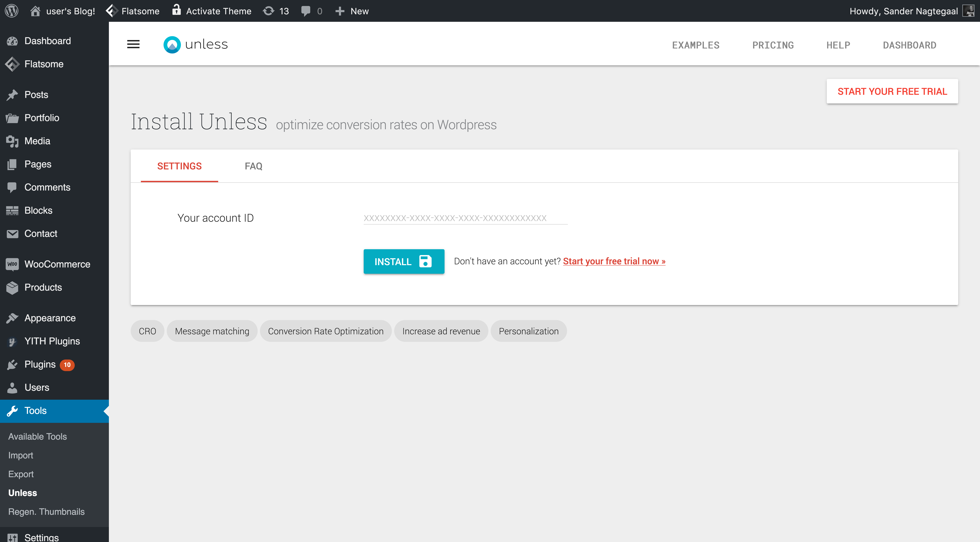Switch to the FAQ tab
The image size is (980, 542).
[253, 166]
